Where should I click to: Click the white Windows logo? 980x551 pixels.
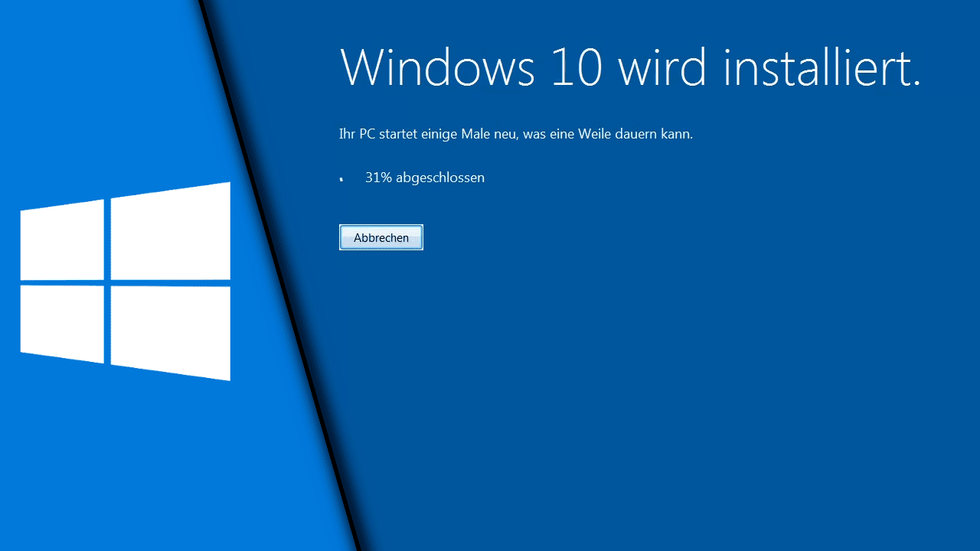(126, 281)
